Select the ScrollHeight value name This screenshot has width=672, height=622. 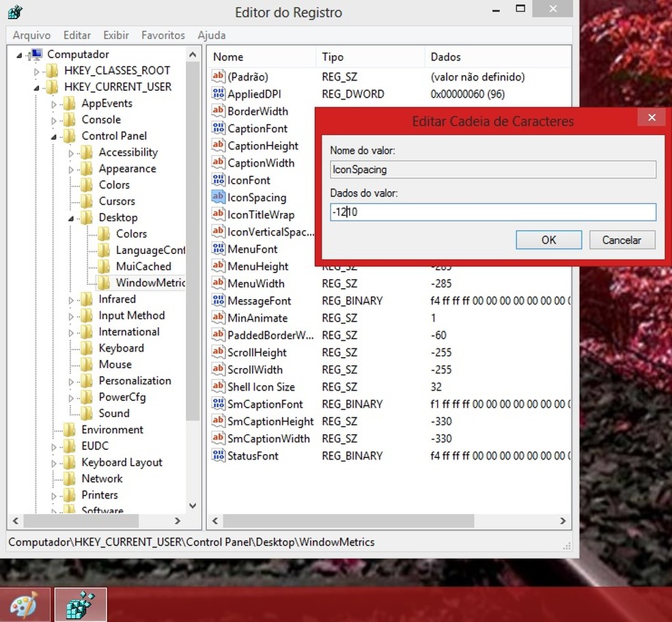point(257,352)
